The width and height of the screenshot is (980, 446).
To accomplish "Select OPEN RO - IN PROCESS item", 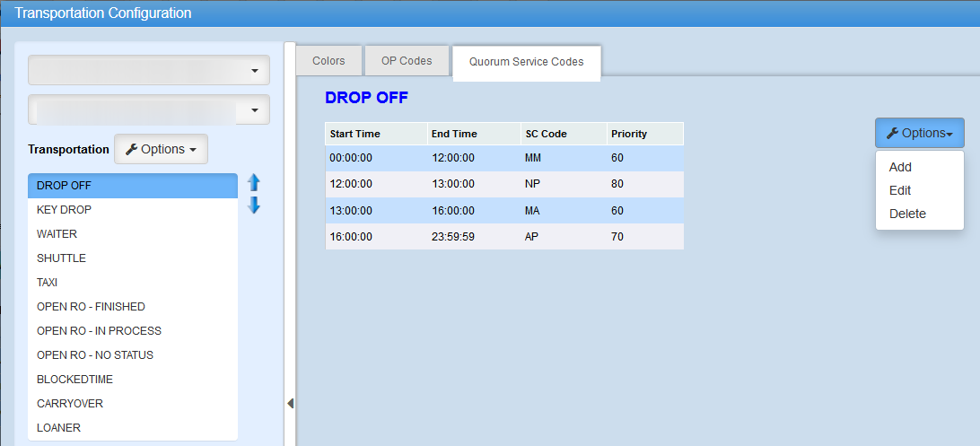I will (x=99, y=331).
